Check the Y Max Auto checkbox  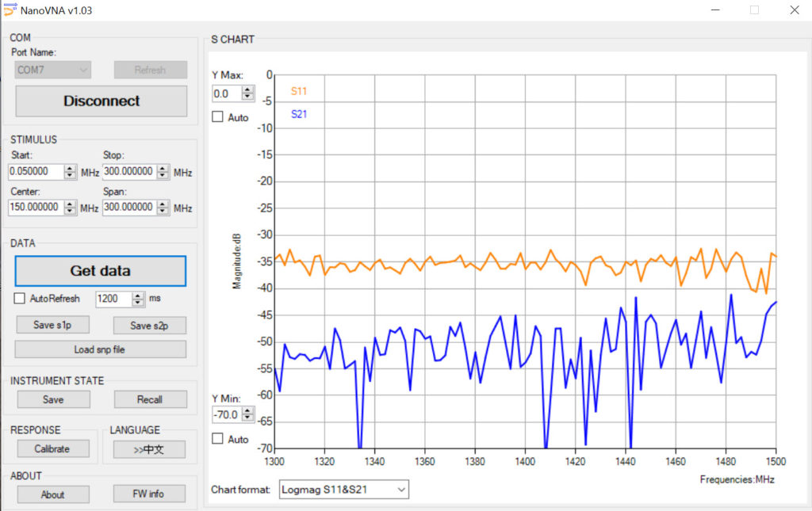[x=217, y=117]
